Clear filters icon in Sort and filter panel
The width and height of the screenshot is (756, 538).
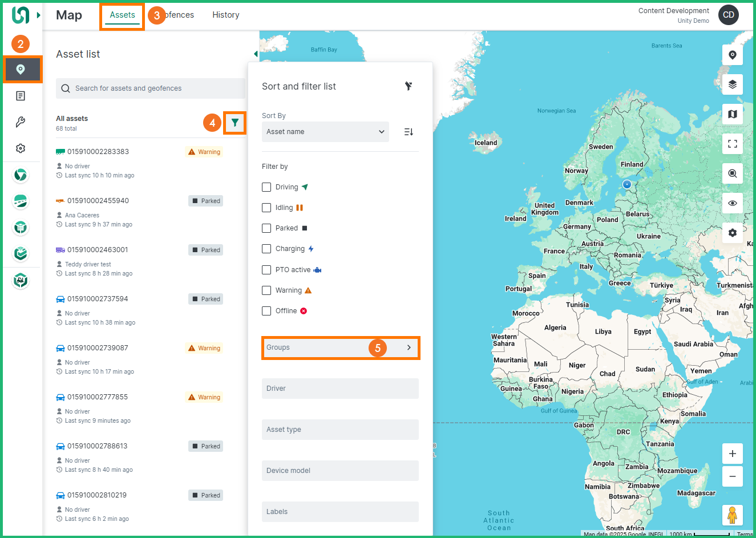(409, 86)
